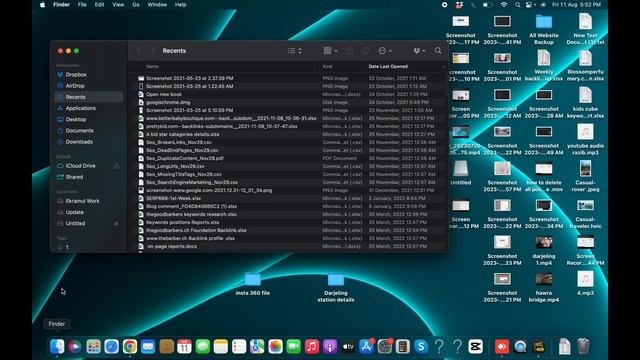Open the Edit menu

point(99,5)
